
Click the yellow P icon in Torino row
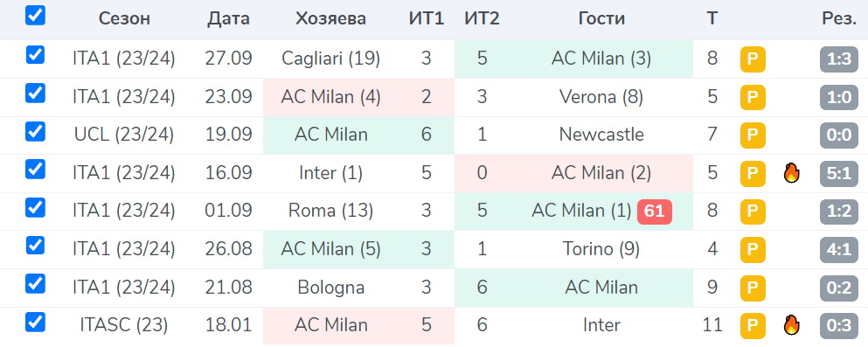coord(753,250)
